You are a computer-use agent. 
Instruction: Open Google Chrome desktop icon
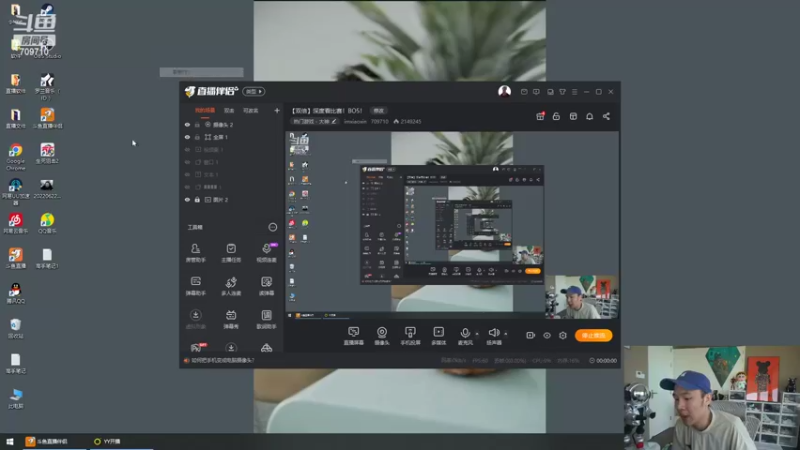click(15, 156)
